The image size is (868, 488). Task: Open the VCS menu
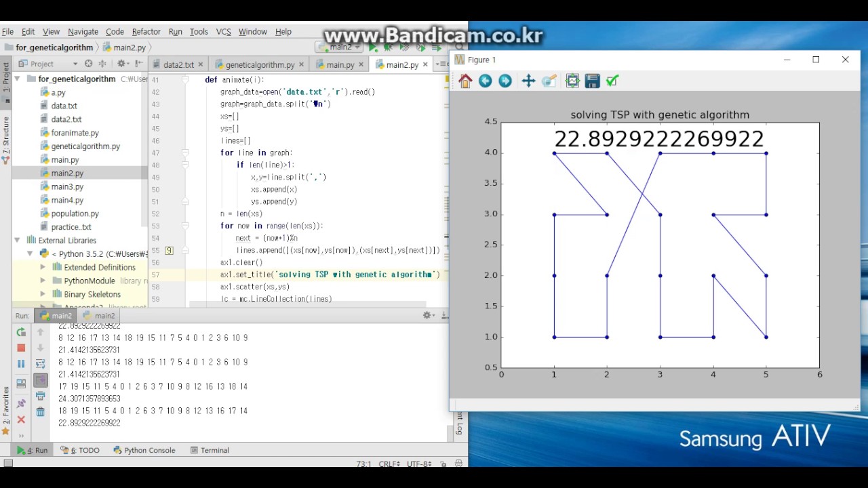[x=223, y=32]
